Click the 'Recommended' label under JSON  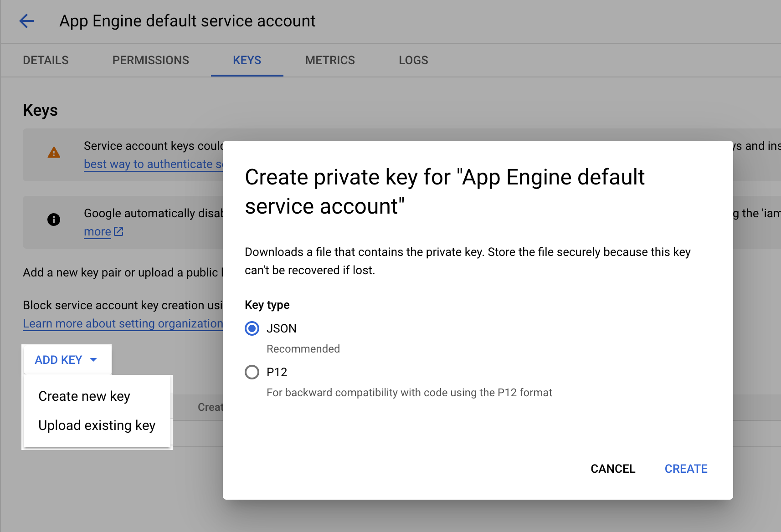pyautogui.click(x=303, y=349)
